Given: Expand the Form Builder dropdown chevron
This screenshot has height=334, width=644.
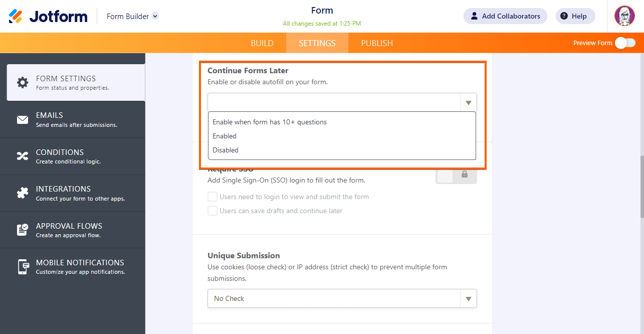Looking at the screenshot, I should coord(155,16).
